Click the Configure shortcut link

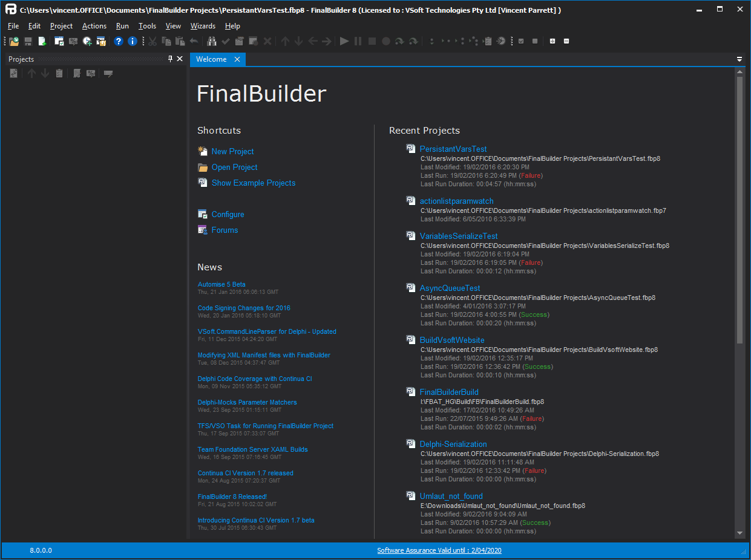(228, 215)
